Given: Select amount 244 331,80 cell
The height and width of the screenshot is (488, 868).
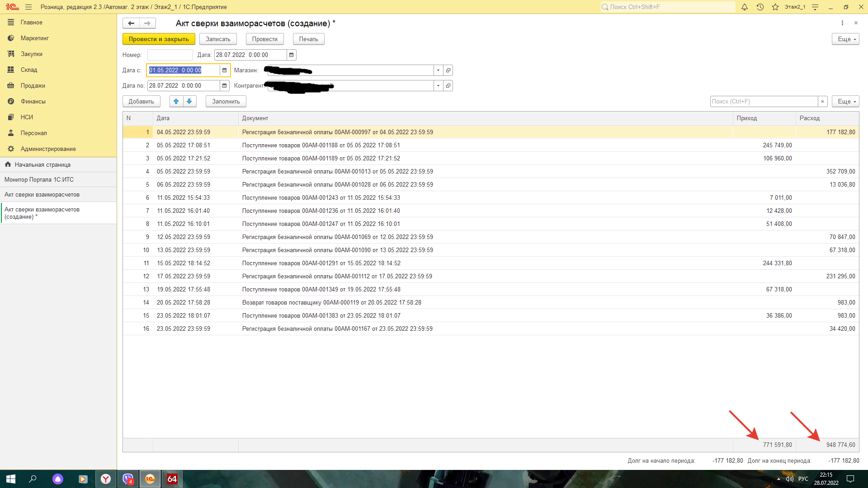Looking at the screenshot, I should (x=764, y=263).
